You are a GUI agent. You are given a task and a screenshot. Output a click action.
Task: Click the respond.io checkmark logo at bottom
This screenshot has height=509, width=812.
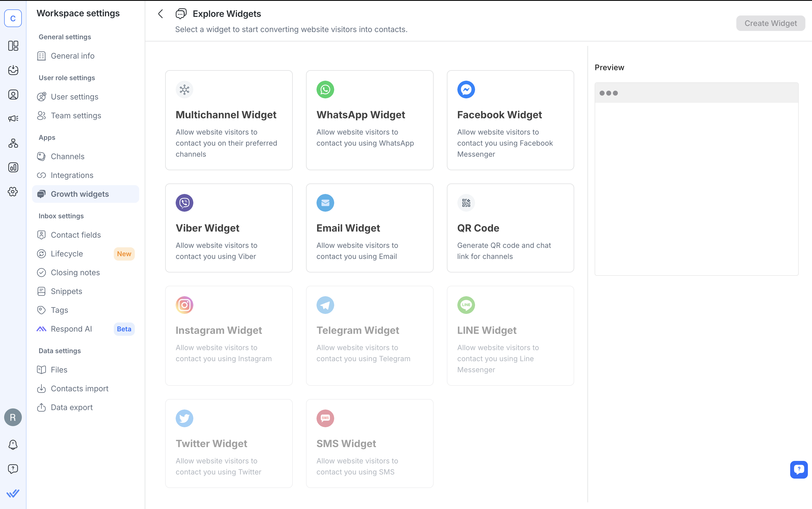coord(13,493)
